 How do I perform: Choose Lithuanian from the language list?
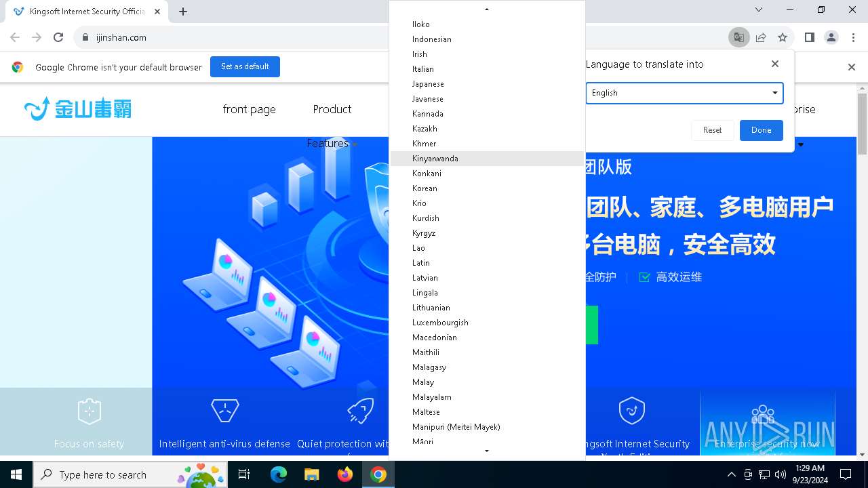click(487, 308)
